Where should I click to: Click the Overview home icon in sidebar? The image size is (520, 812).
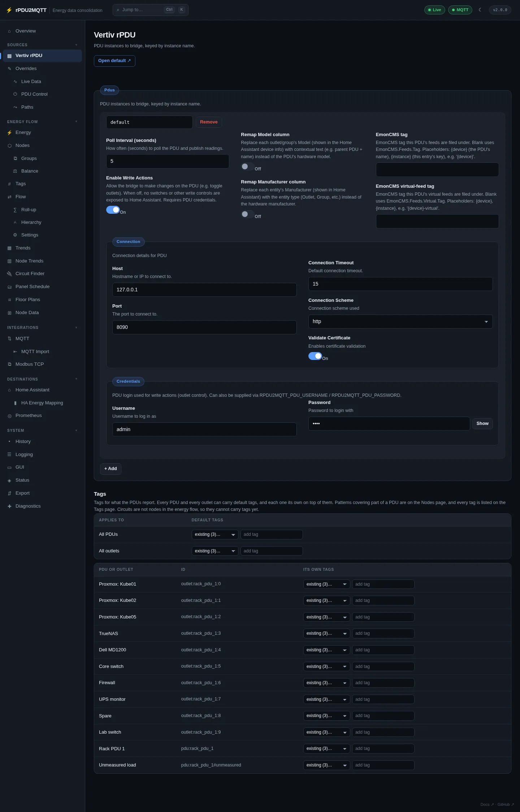tap(9, 31)
